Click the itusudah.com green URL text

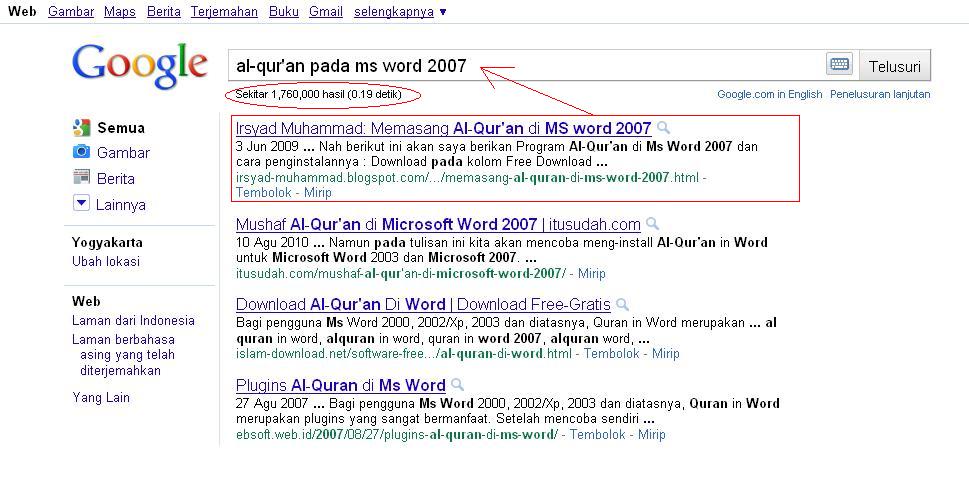pyautogui.click(x=401, y=272)
